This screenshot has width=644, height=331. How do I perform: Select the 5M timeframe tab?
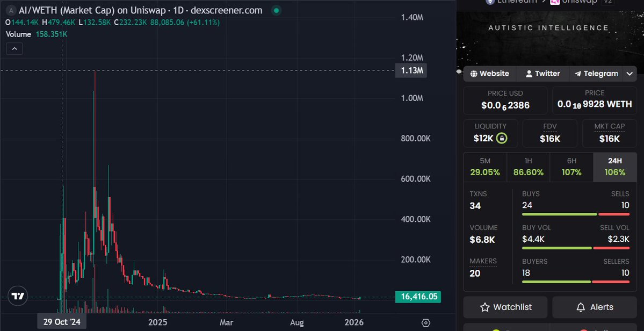(485, 167)
